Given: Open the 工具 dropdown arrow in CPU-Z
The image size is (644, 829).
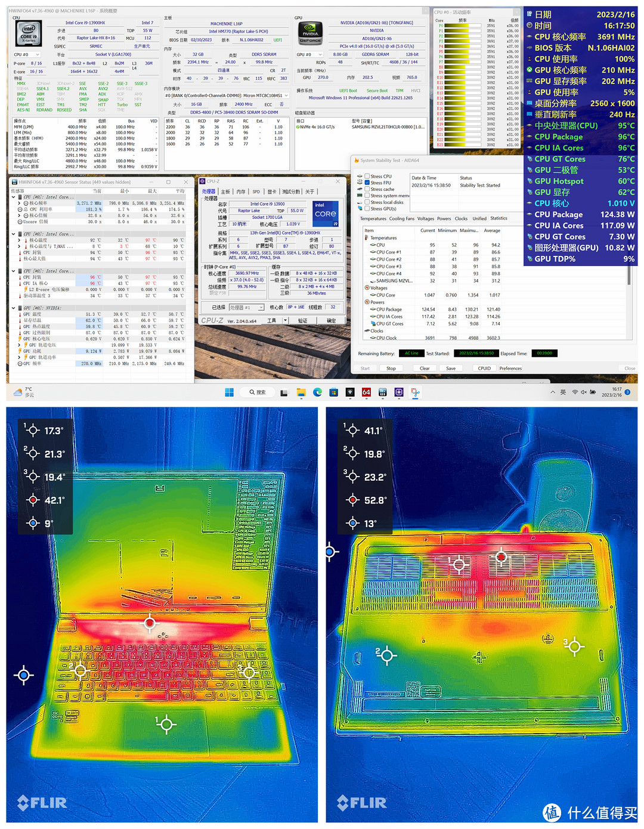Looking at the screenshot, I should (x=286, y=321).
